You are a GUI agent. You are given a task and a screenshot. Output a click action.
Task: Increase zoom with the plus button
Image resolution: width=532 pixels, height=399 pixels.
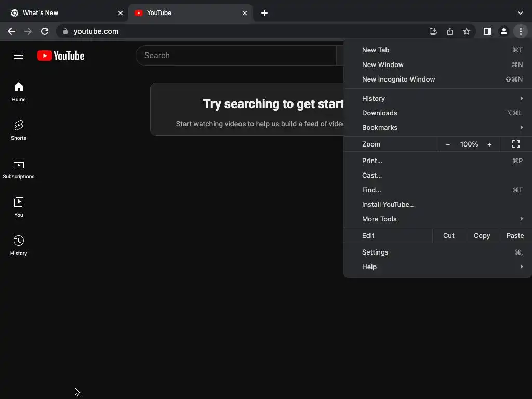coord(489,144)
